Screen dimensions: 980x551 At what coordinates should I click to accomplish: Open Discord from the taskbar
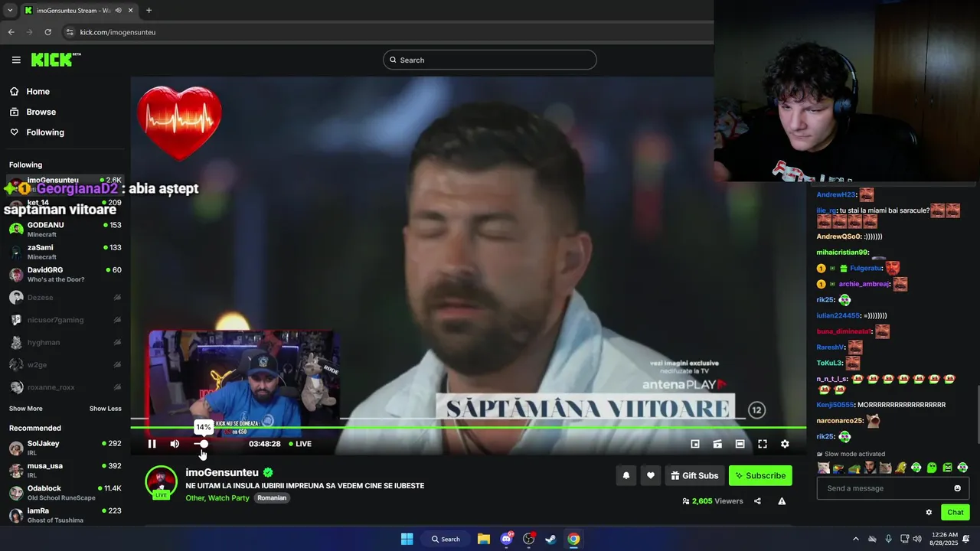[x=506, y=539]
